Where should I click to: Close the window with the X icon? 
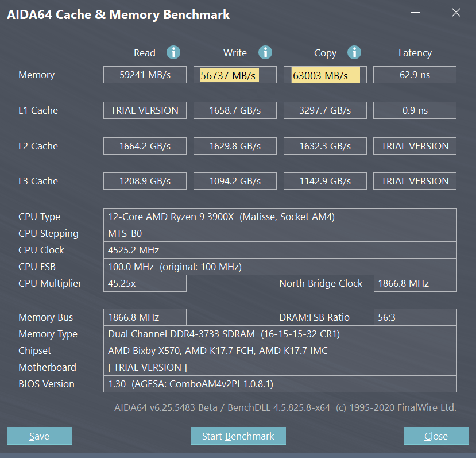pyautogui.click(x=456, y=13)
